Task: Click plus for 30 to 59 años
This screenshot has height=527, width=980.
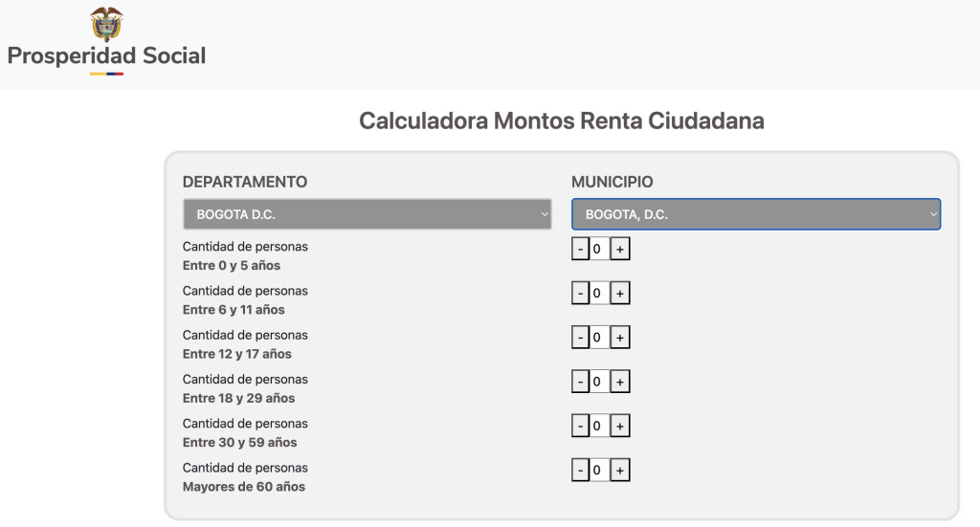Action: (x=620, y=426)
